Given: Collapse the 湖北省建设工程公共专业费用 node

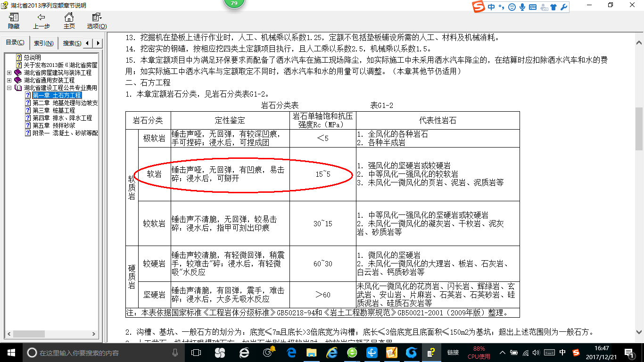Looking at the screenshot, I should coord(9,88).
